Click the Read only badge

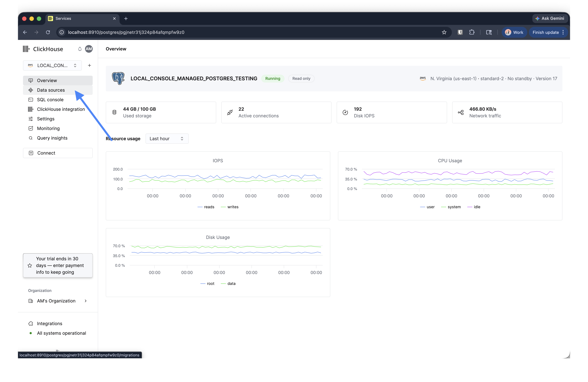(x=301, y=79)
